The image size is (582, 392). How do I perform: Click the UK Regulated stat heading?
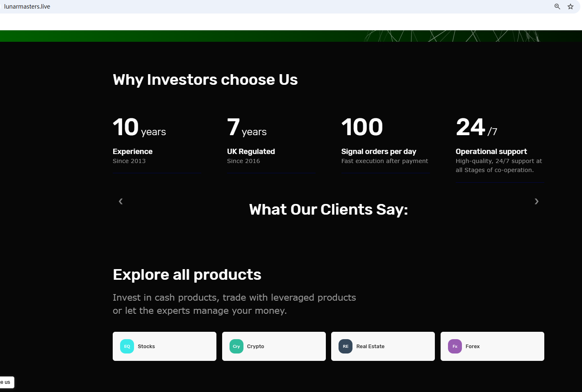point(251,152)
